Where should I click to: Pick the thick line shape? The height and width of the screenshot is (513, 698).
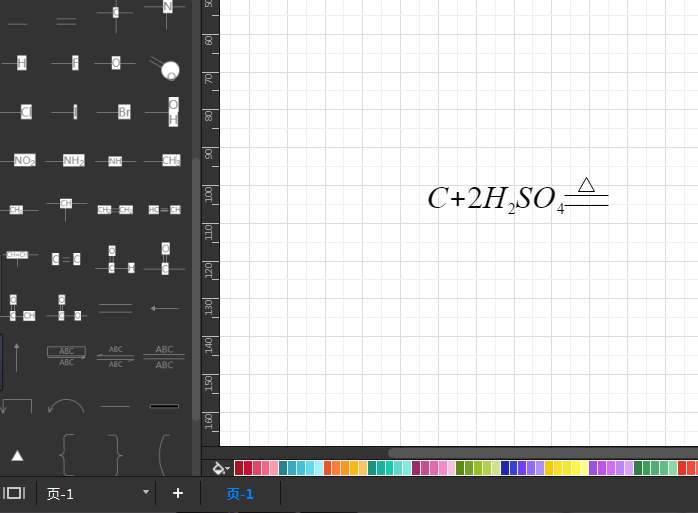coord(164,406)
